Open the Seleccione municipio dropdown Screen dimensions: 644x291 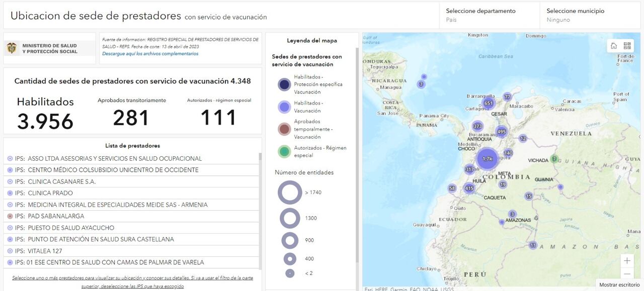click(576, 11)
